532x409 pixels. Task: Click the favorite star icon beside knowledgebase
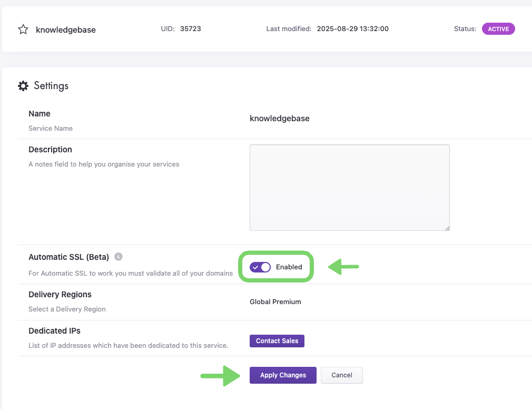point(23,30)
